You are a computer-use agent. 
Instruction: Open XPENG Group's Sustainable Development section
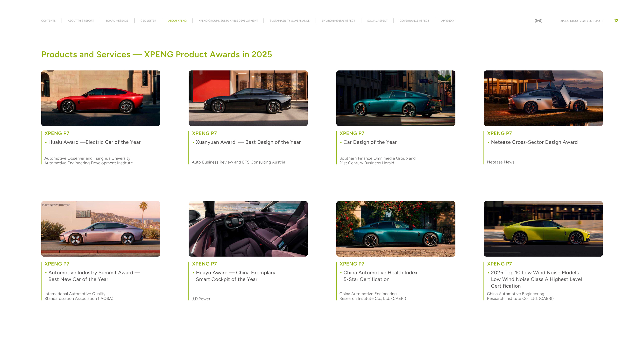228,21
